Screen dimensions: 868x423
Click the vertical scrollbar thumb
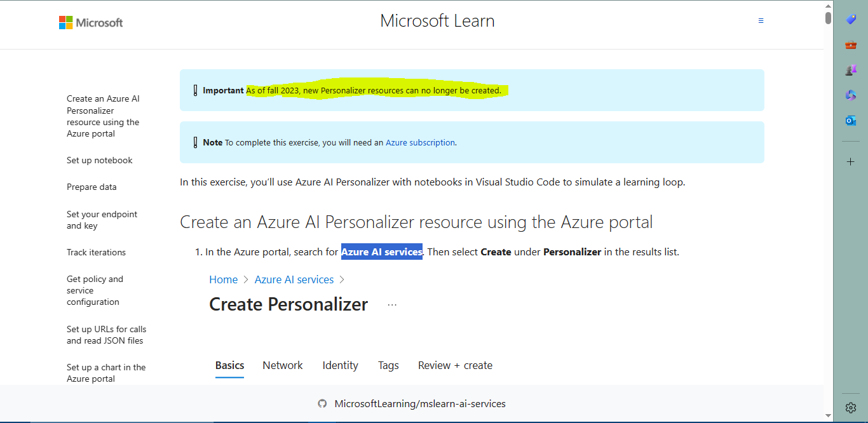pyautogui.click(x=828, y=18)
